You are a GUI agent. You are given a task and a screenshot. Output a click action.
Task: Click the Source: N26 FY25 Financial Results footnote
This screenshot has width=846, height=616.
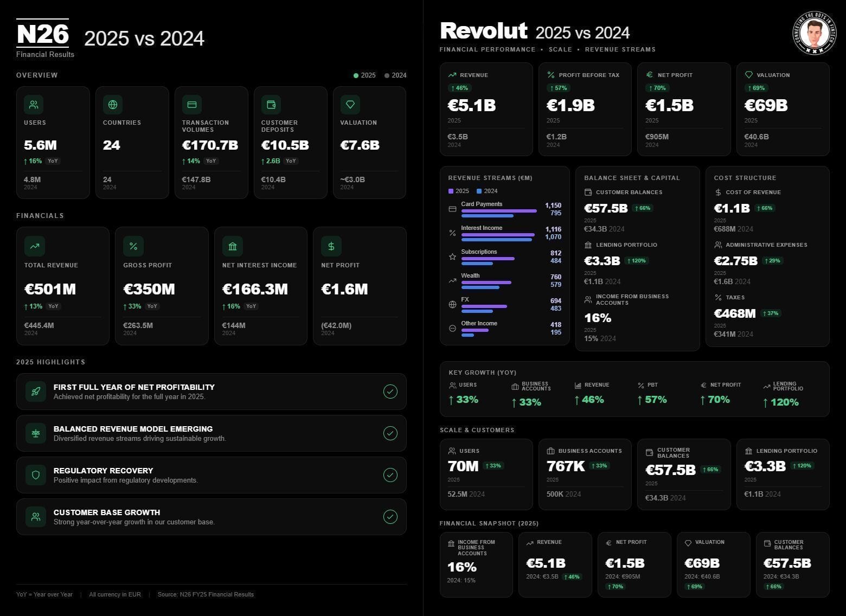pyautogui.click(x=206, y=594)
